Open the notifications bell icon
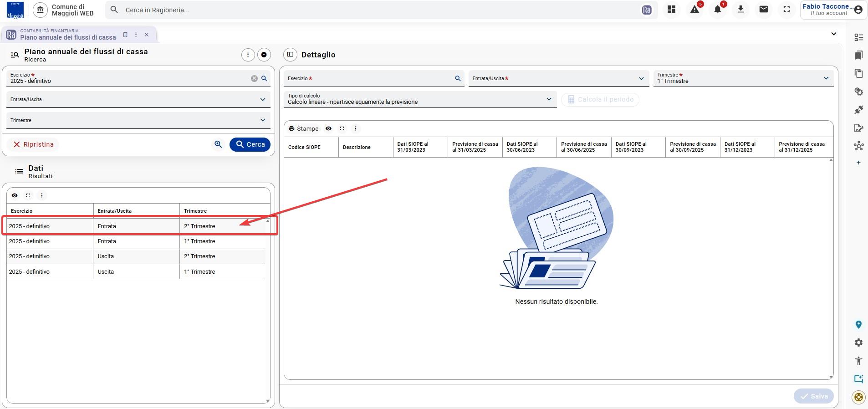The image size is (868, 409). [x=718, y=10]
